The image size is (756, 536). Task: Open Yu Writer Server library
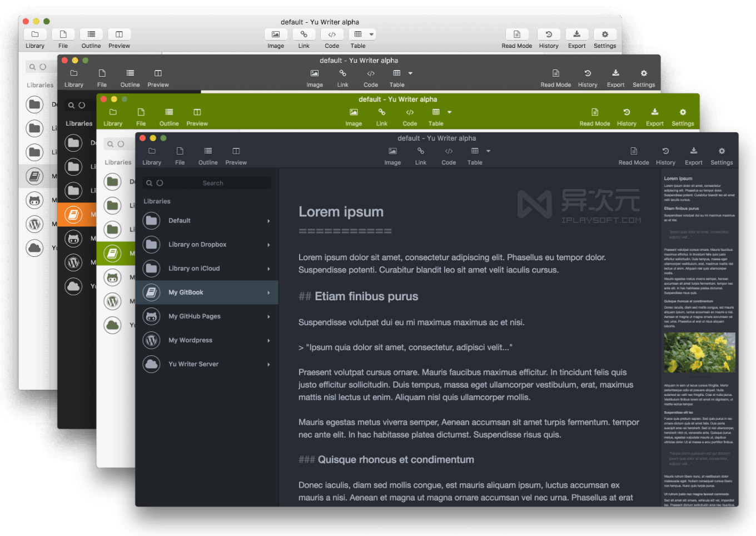tap(193, 364)
